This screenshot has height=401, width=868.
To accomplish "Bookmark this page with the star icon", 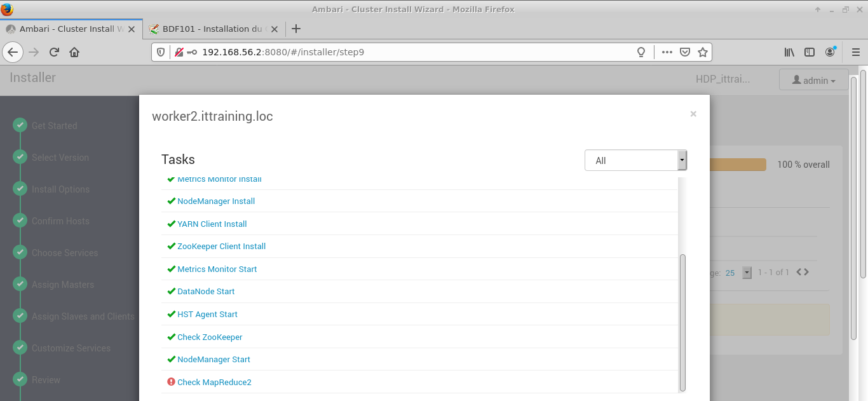I will 702,52.
